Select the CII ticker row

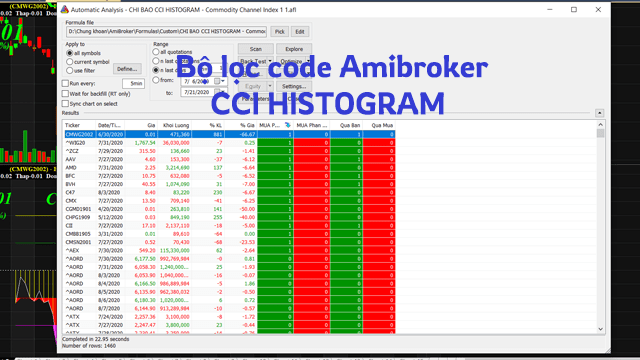click(229, 225)
